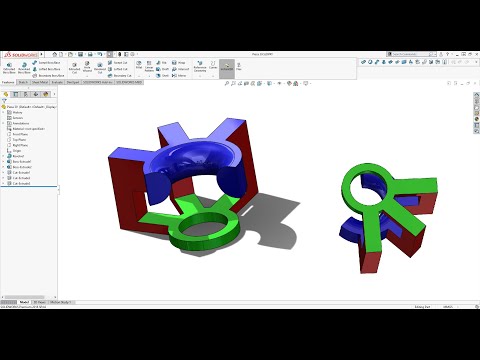
Task: Expand the Annotations node
Action: (4, 123)
